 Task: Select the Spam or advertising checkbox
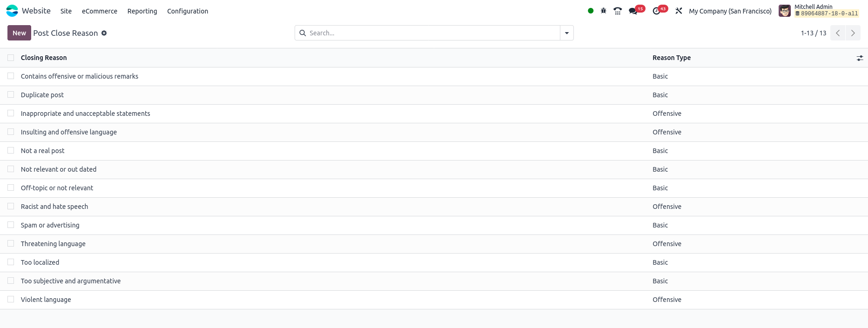tap(11, 225)
